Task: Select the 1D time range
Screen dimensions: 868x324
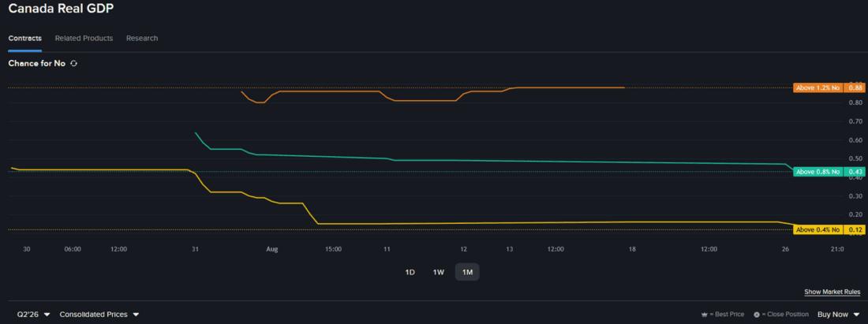Action: point(410,272)
